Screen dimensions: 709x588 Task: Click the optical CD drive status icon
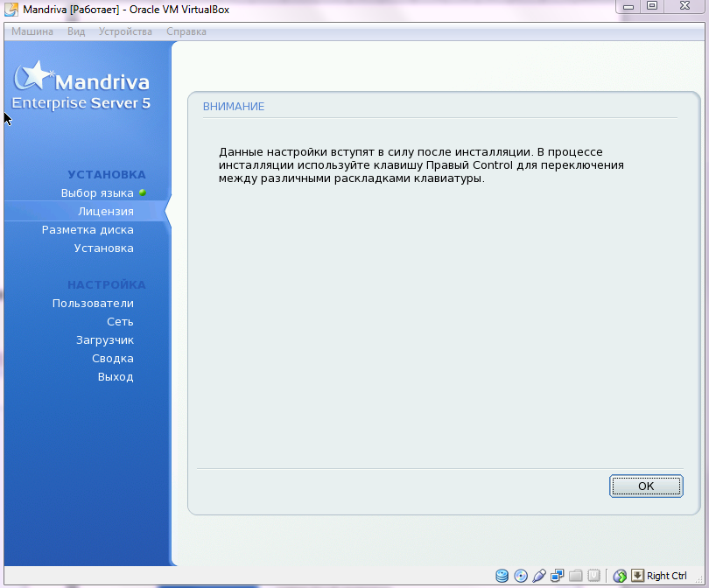[x=521, y=576]
